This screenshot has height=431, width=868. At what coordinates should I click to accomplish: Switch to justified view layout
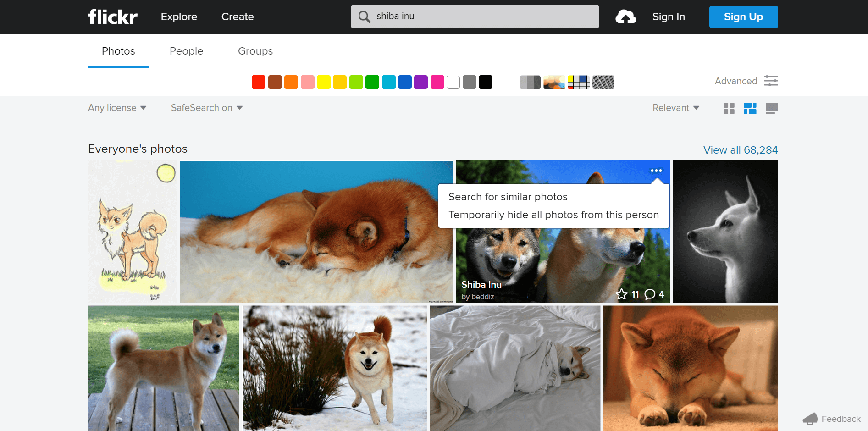(x=750, y=108)
